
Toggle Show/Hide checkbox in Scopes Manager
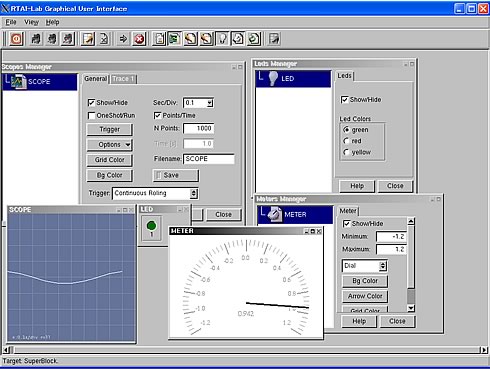pos(91,103)
